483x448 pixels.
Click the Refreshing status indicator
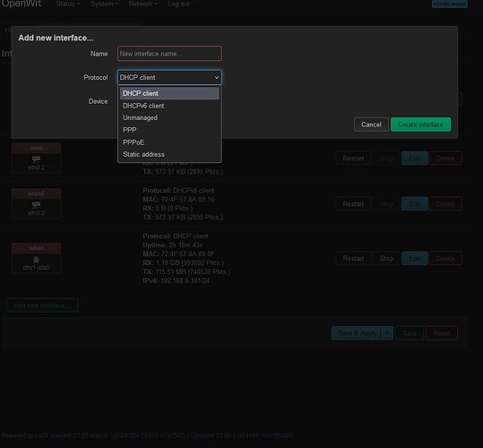click(x=450, y=4)
